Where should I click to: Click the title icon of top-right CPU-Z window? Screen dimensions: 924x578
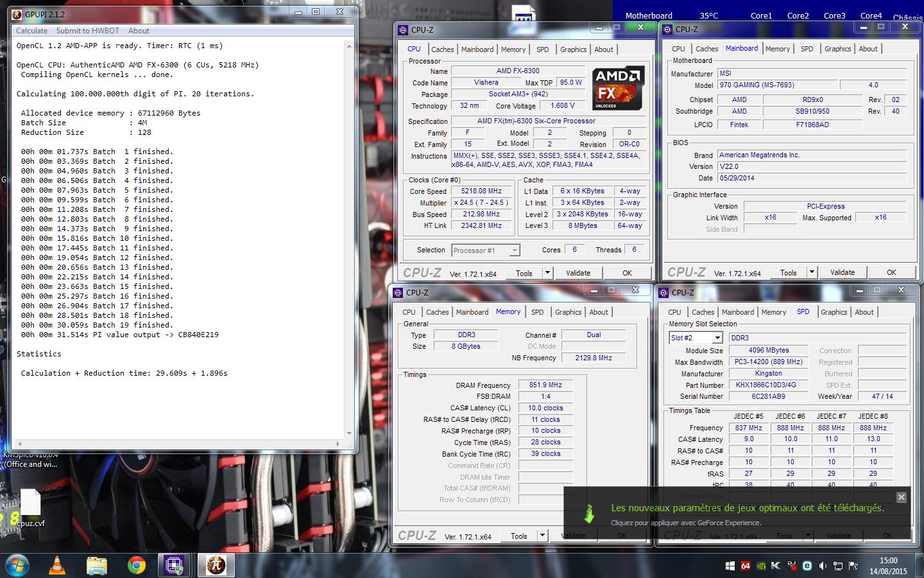[x=667, y=30]
